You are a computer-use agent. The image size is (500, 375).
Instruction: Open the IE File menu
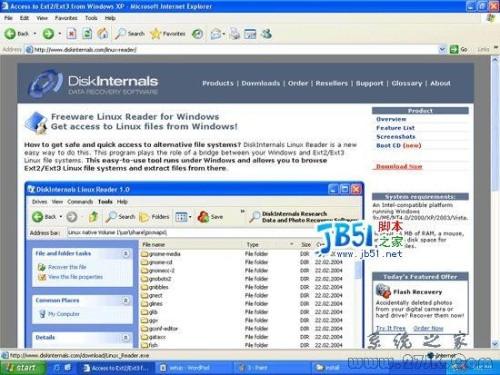tap(9, 18)
